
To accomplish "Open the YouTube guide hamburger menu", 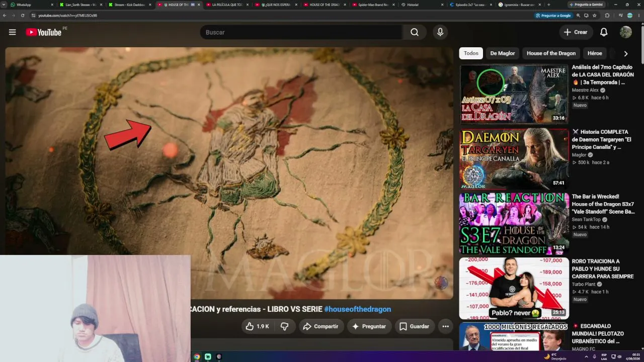I will coord(13,32).
